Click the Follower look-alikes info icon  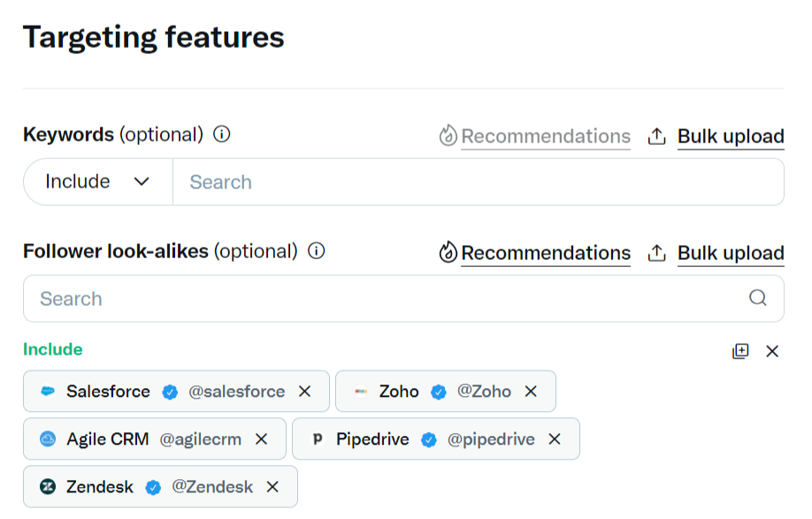pos(317,251)
